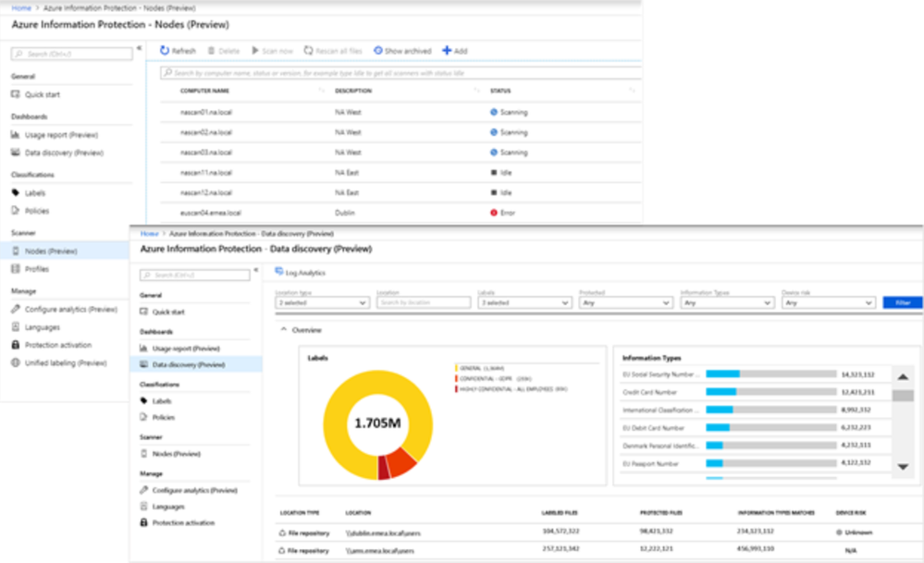Viewport: 924px width, 563px height.
Task: Open the Labels filter dropdown
Action: point(525,302)
